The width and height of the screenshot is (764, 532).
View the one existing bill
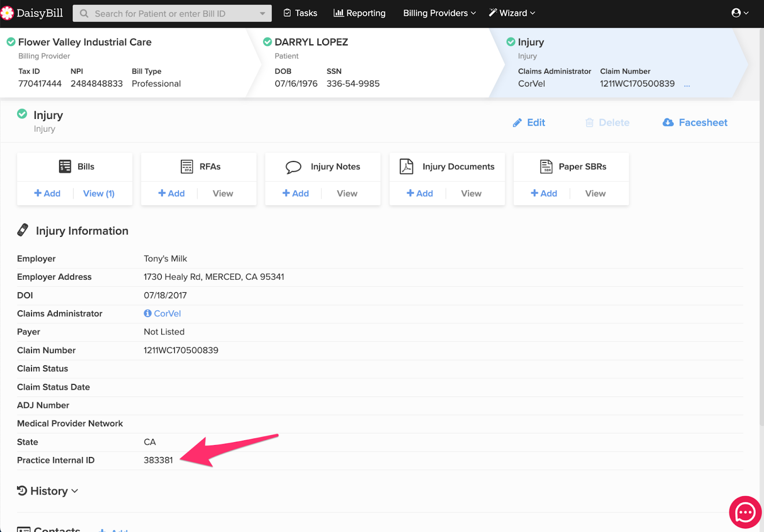(x=99, y=193)
